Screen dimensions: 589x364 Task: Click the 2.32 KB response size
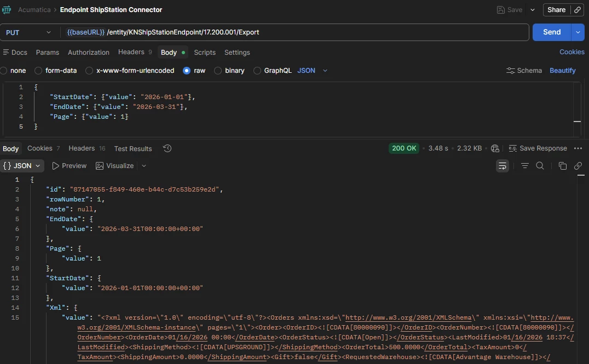469,148
